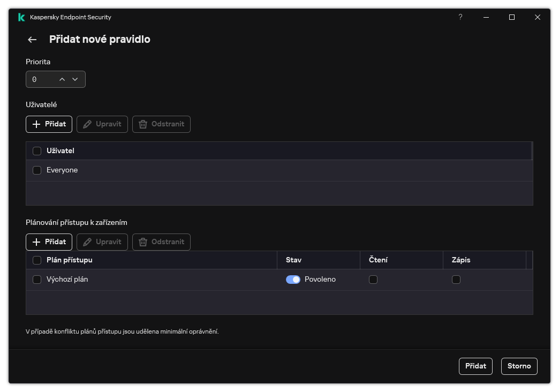This screenshot has width=559, height=392.
Task: Toggle the Povoleno state switch
Action: (293, 280)
